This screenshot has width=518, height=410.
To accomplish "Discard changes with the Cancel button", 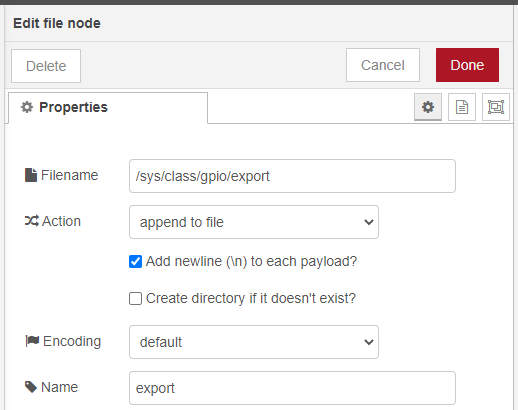I will pos(383,65).
